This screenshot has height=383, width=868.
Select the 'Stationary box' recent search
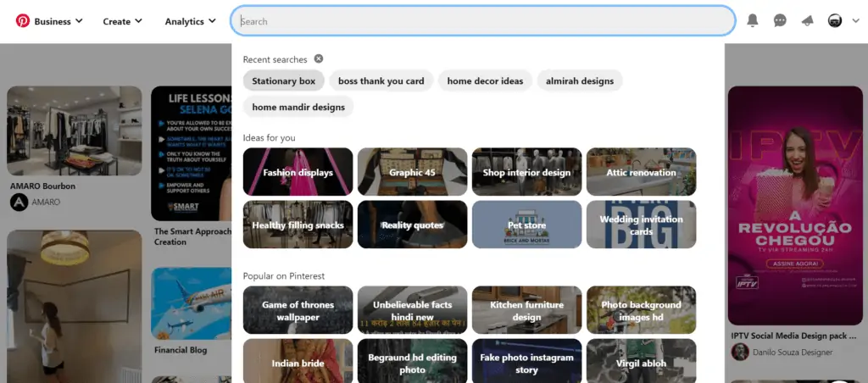coord(283,81)
